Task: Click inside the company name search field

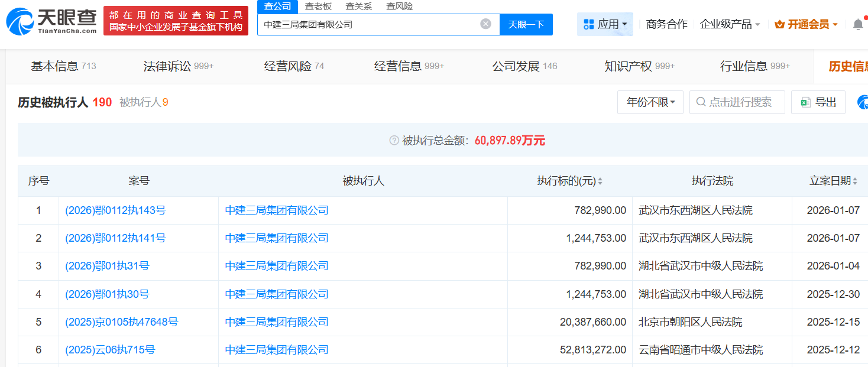Action: point(367,24)
